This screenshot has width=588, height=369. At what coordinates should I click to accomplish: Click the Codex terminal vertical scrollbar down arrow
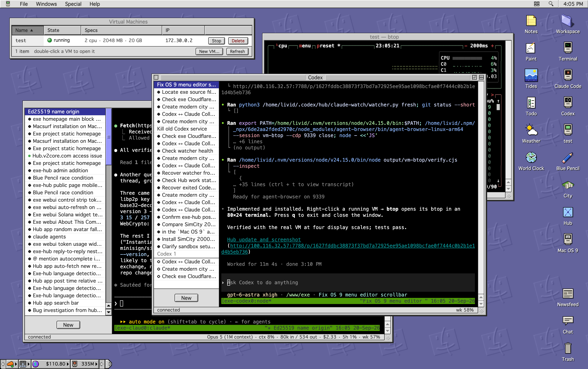(481, 304)
